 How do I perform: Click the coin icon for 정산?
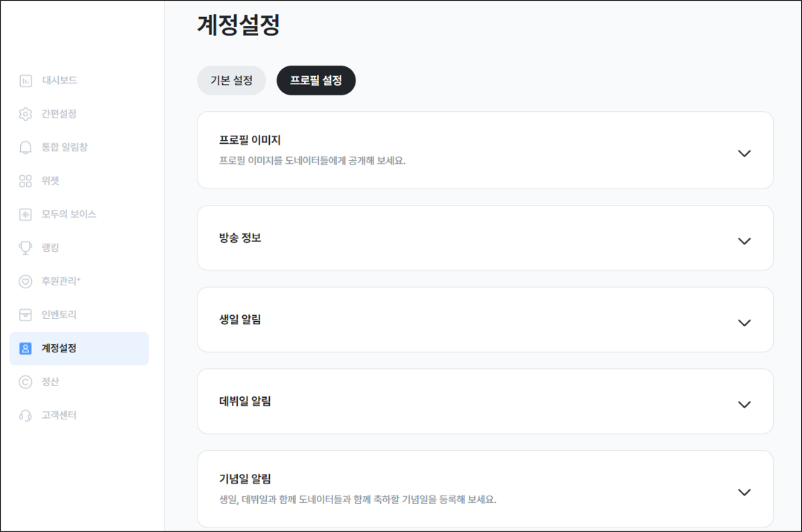[x=25, y=382]
